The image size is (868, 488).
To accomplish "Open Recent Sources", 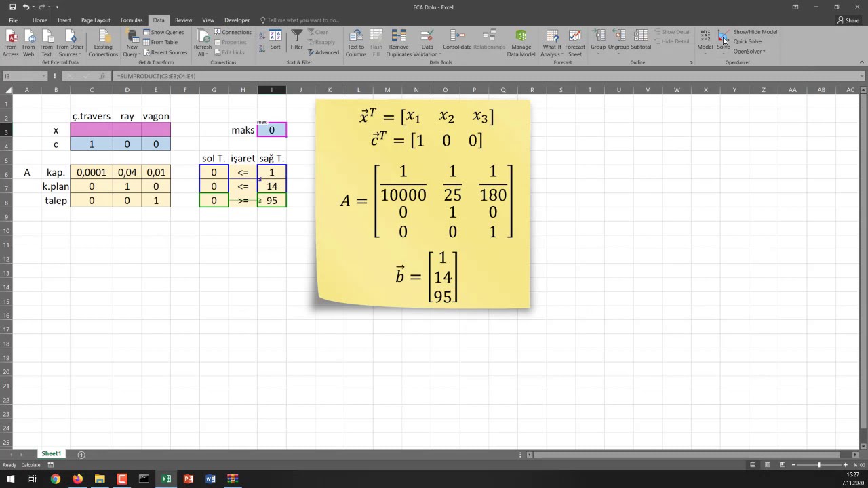I will pos(165,52).
